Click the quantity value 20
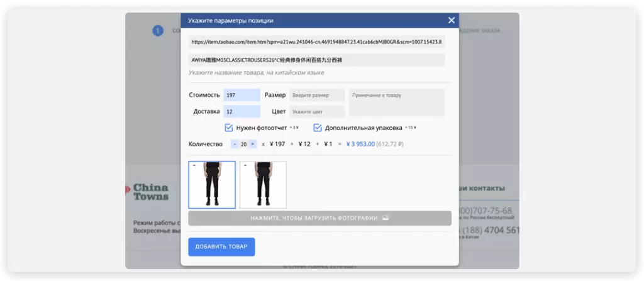The image size is (644, 281). (x=243, y=144)
